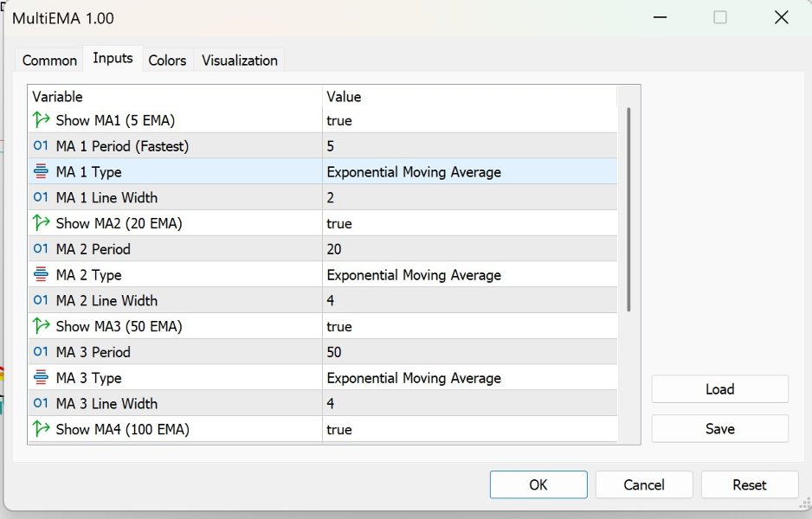The width and height of the screenshot is (812, 519).
Task: Toggle the Show MA1 (5 EMA) true value
Action: (339, 120)
